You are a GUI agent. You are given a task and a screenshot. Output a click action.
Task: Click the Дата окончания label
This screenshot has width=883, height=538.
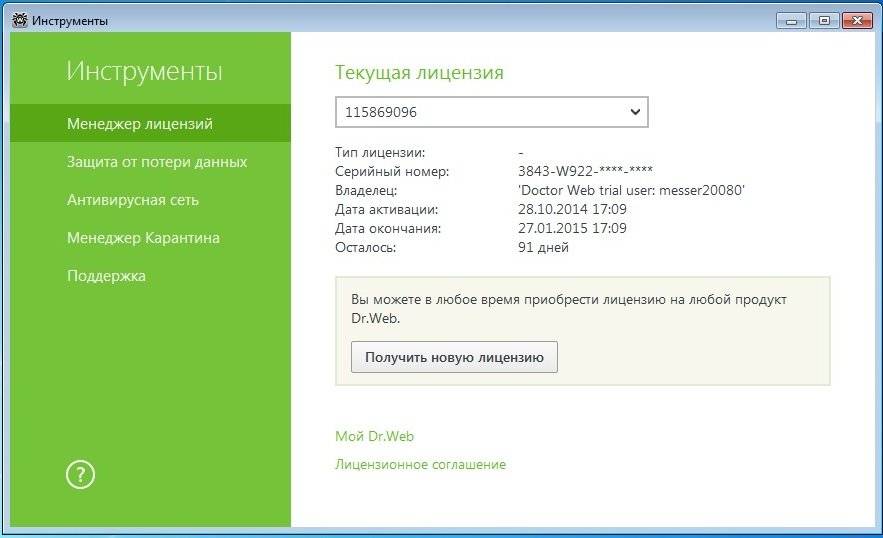tap(388, 228)
